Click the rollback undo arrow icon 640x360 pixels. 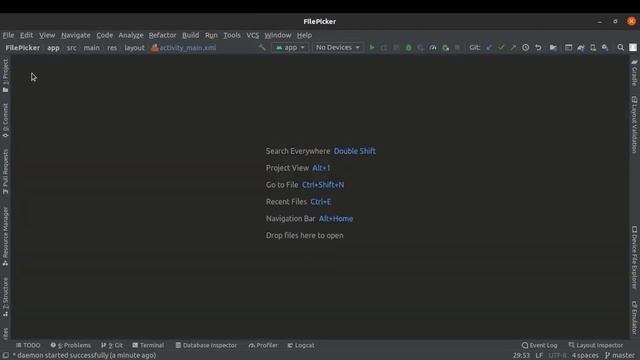538,47
